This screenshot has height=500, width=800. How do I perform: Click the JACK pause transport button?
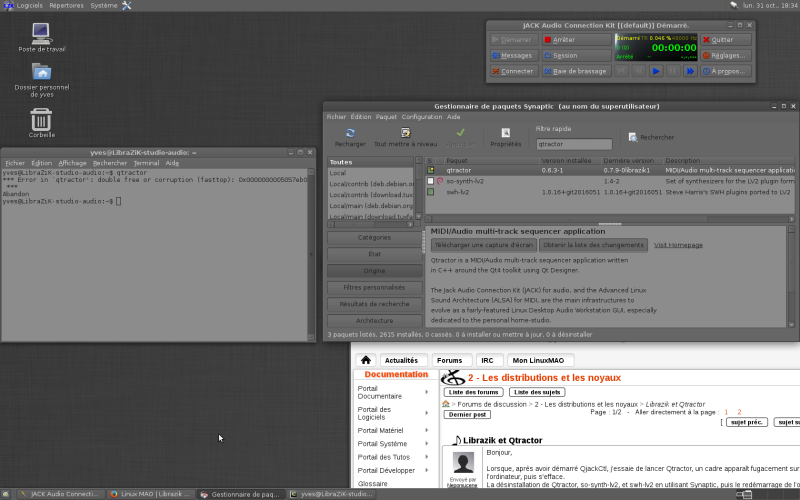click(673, 71)
